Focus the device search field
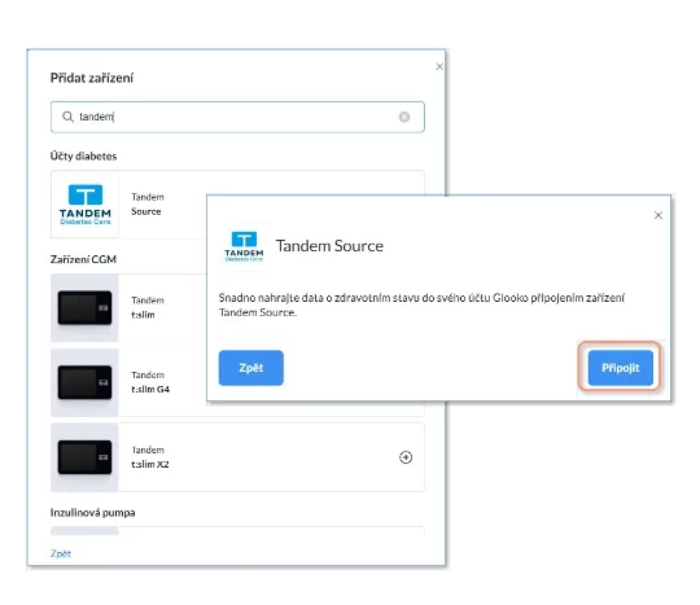 tap(238, 117)
